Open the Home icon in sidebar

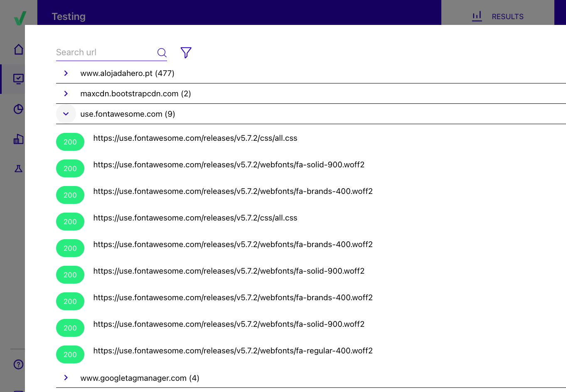click(x=19, y=49)
